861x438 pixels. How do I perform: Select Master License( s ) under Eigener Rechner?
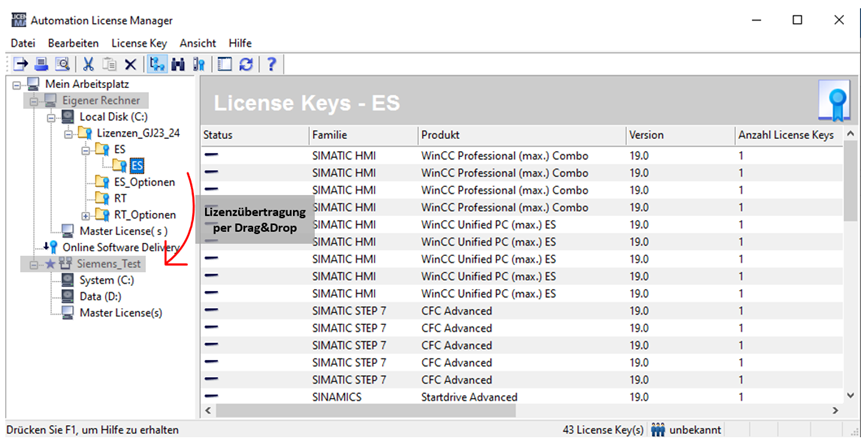pyautogui.click(x=124, y=231)
